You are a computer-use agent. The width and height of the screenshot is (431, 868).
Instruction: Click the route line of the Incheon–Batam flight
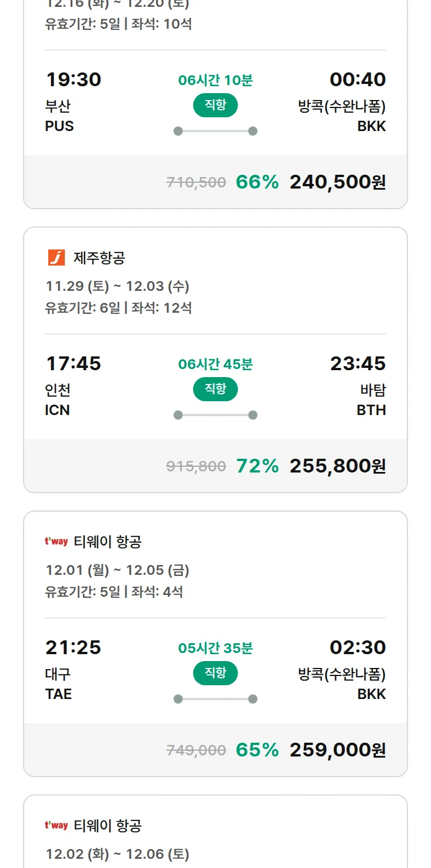(215, 415)
